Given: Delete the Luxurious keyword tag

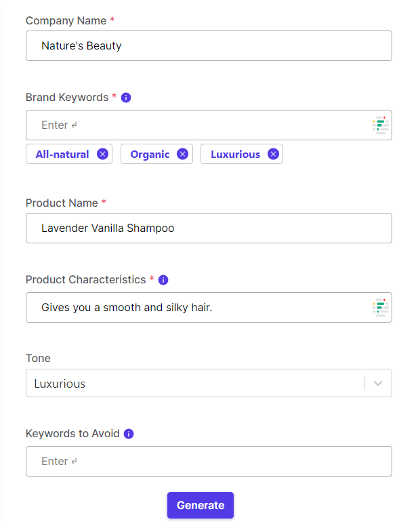Looking at the screenshot, I should coord(273,154).
